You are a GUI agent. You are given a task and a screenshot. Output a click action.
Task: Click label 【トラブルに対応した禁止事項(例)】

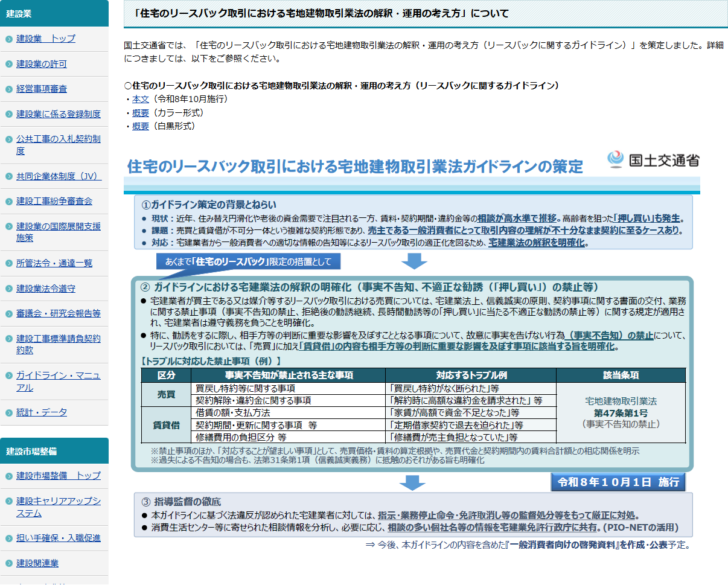click(x=211, y=361)
